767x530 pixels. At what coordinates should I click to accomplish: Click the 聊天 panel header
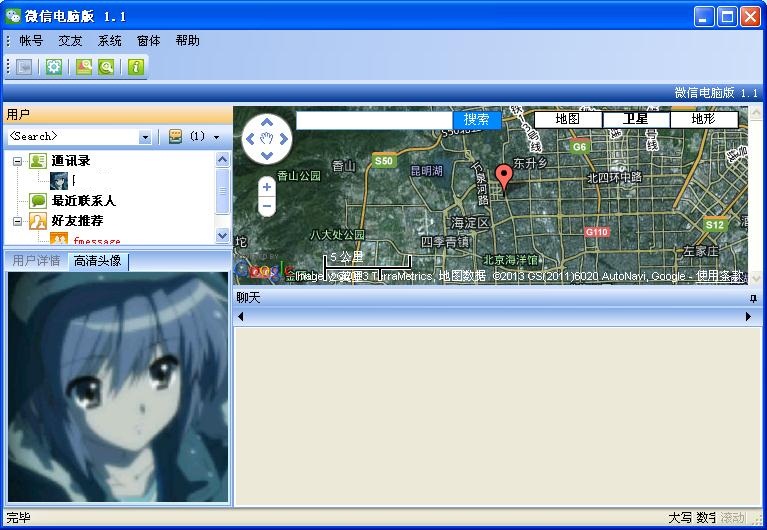[497, 298]
